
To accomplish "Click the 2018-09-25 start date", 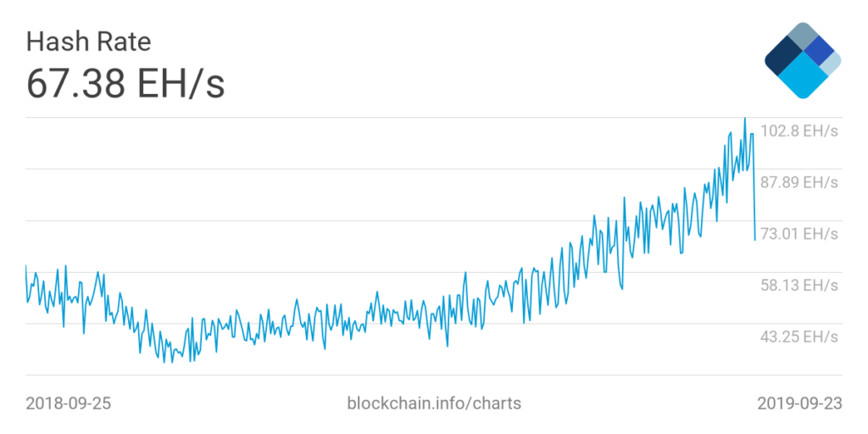I will (x=69, y=403).
